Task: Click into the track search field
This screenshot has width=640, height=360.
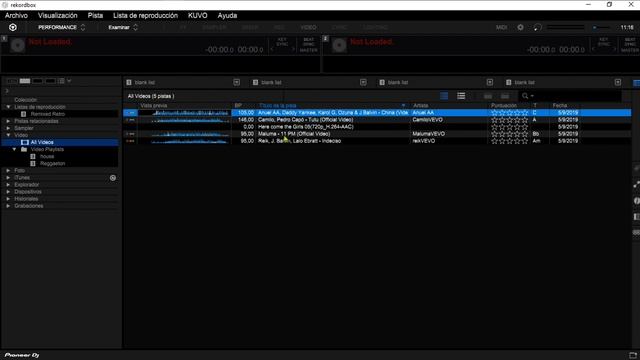Action: [578, 96]
